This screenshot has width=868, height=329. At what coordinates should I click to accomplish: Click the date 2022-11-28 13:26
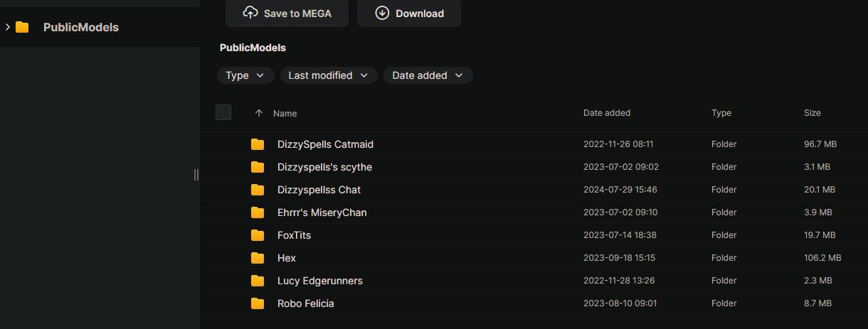[620, 281]
